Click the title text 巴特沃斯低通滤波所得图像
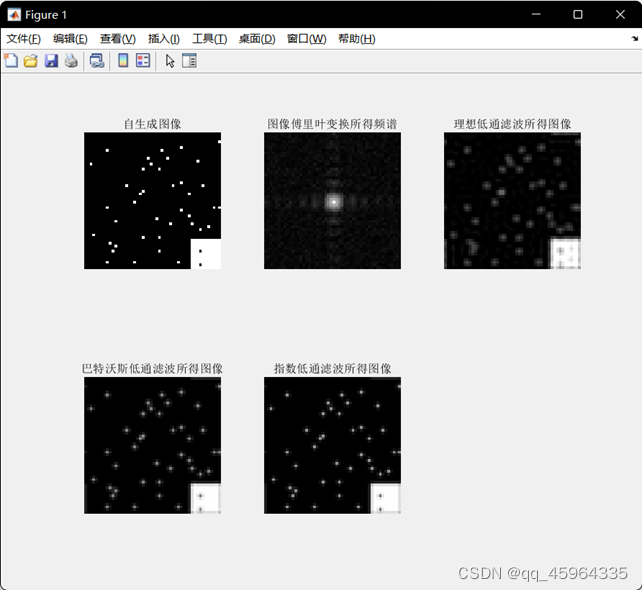 tap(153, 369)
